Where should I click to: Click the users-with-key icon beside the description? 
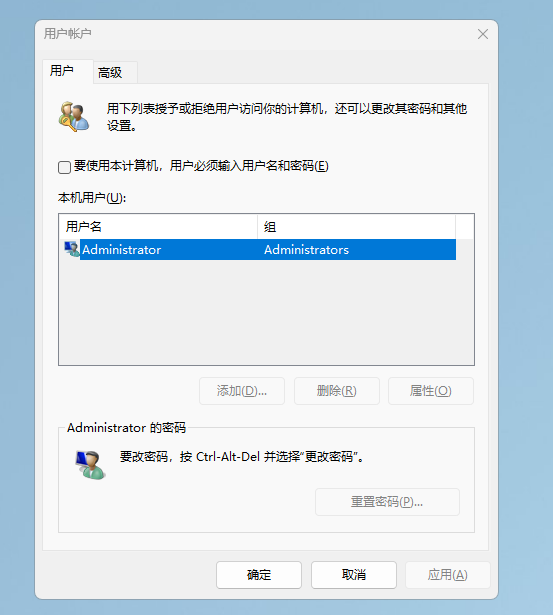click(x=74, y=116)
